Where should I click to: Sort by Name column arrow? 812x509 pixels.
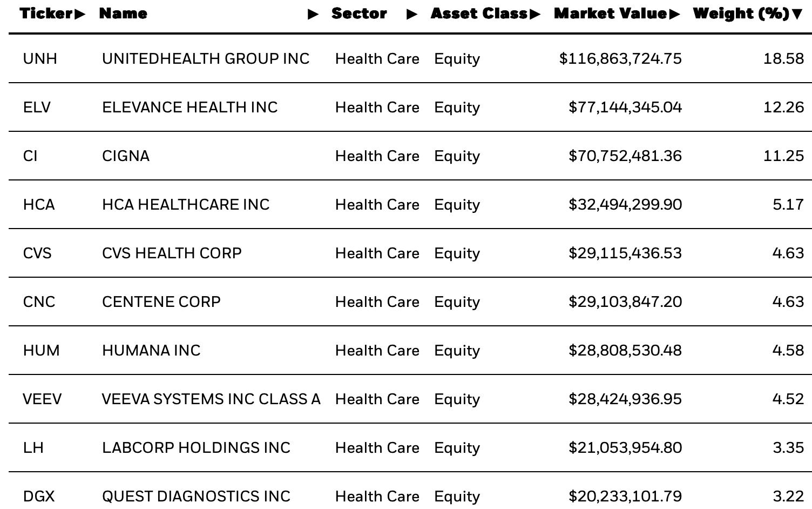[x=313, y=14]
